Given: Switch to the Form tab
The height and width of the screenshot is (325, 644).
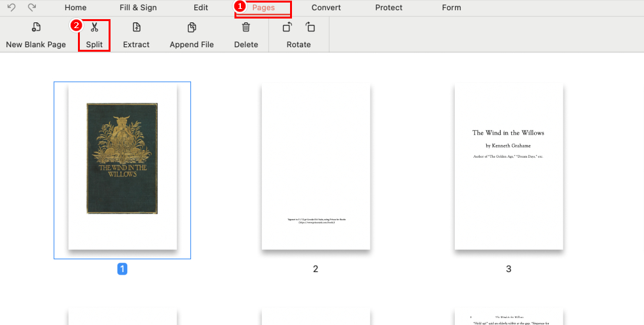Looking at the screenshot, I should tap(451, 8).
